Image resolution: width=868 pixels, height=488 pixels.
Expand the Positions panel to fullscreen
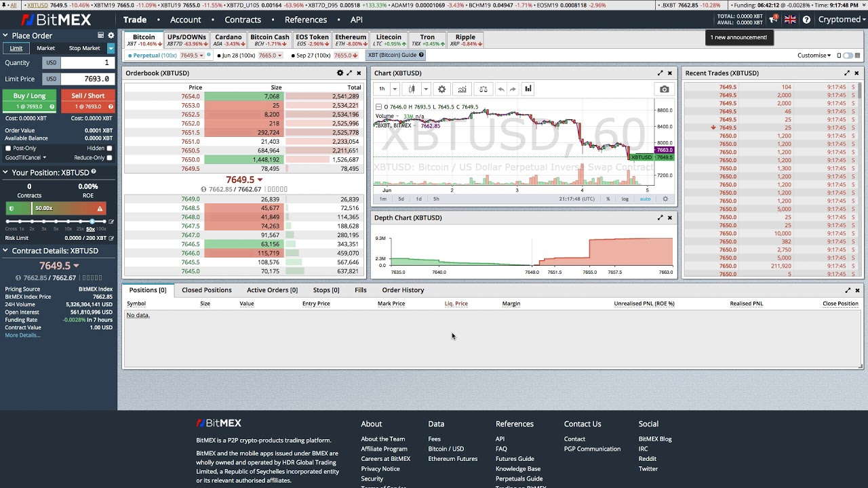pyautogui.click(x=848, y=290)
